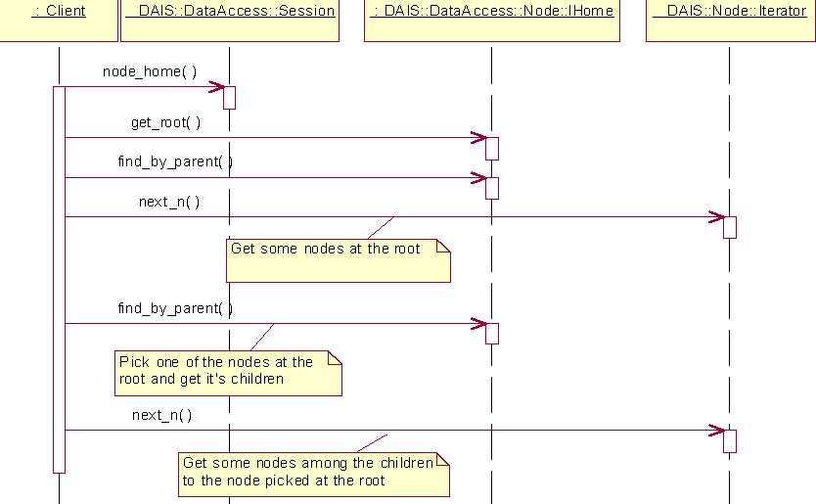Click the second next_n( ) message label
816x504 pixels.
click(x=161, y=415)
